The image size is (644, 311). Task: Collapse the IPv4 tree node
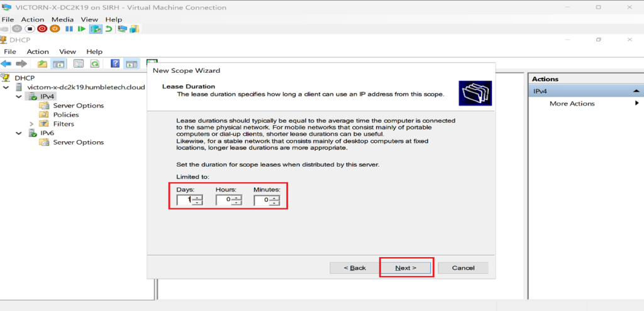point(18,97)
